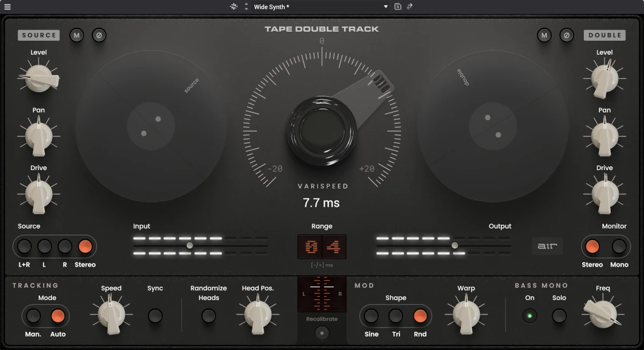The image size is (644, 350).
Task: Invert Source phase with the Ø button
Action: pos(100,35)
